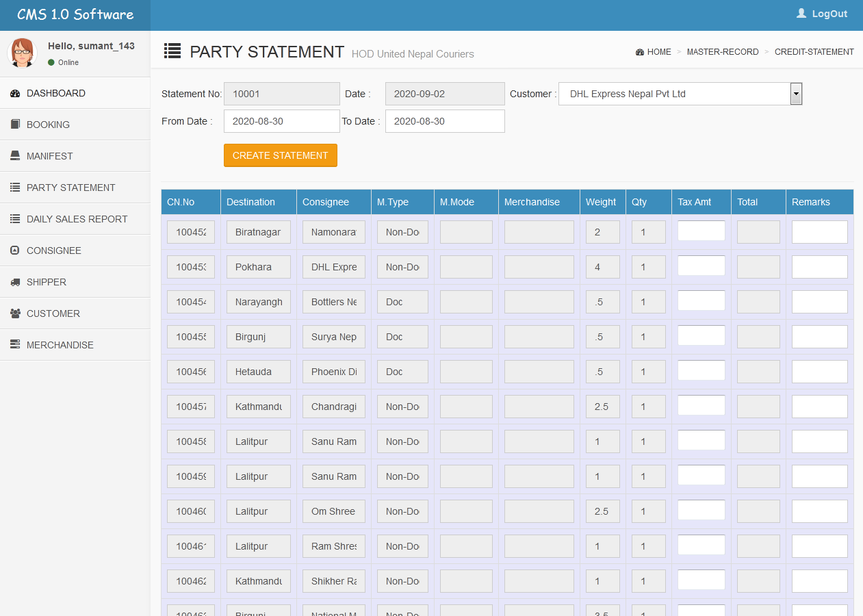Click Remarks field in Biratnagar row
Viewport: 863px width, 616px height.
820,232
